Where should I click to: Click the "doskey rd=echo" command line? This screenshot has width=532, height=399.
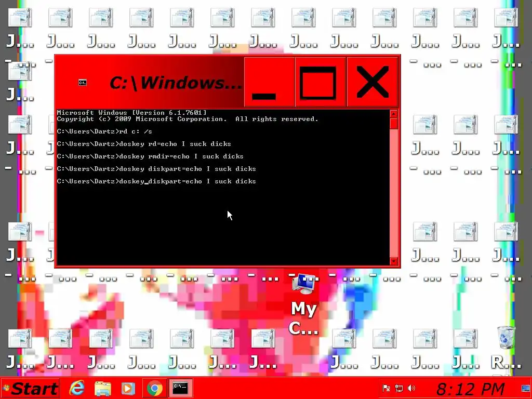[x=144, y=144]
